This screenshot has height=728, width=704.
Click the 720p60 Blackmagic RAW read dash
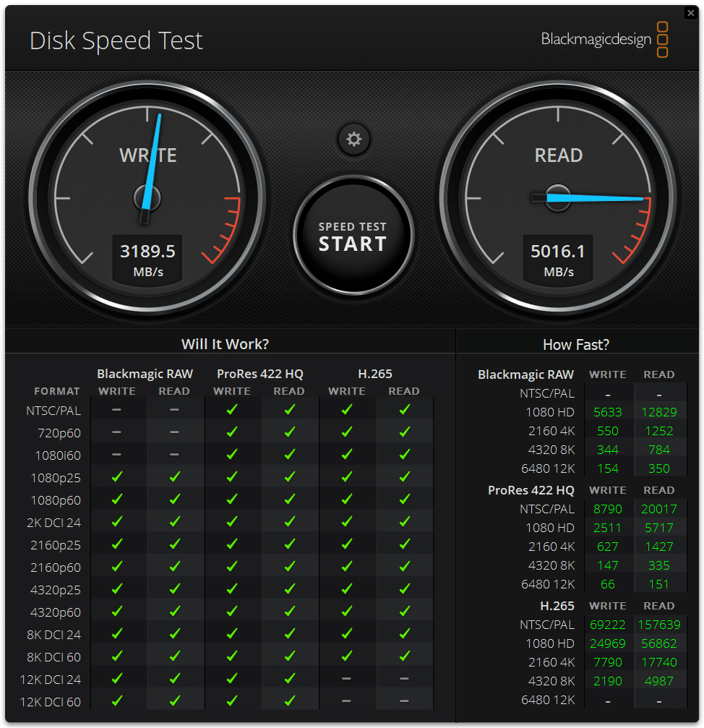click(174, 432)
